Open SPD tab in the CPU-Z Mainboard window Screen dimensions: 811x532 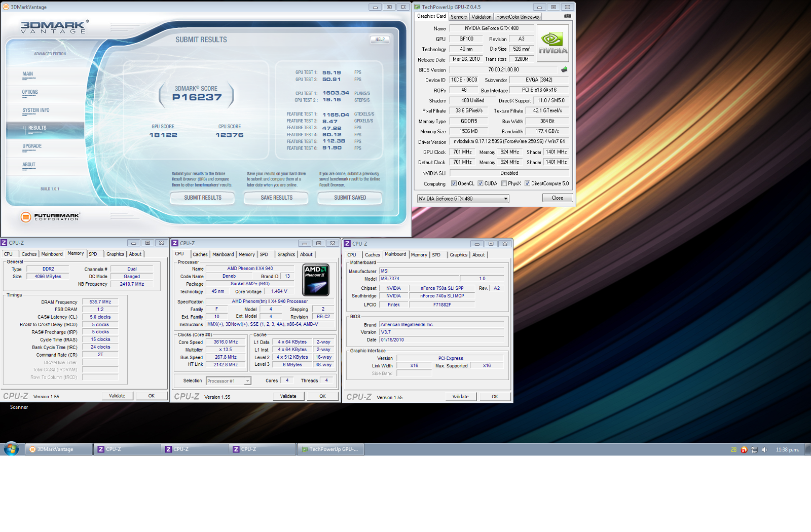coord(436,255)
